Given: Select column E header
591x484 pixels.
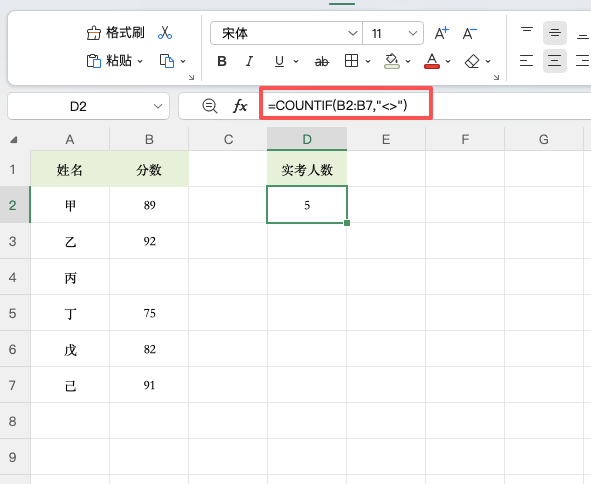Looking at the screenshot, I should [386, 139].
